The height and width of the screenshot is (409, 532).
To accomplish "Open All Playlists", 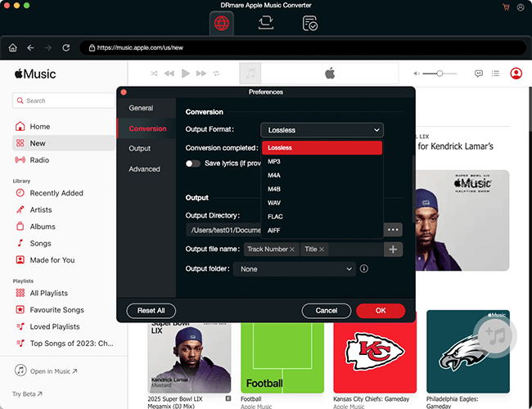I will click(64, 293).
